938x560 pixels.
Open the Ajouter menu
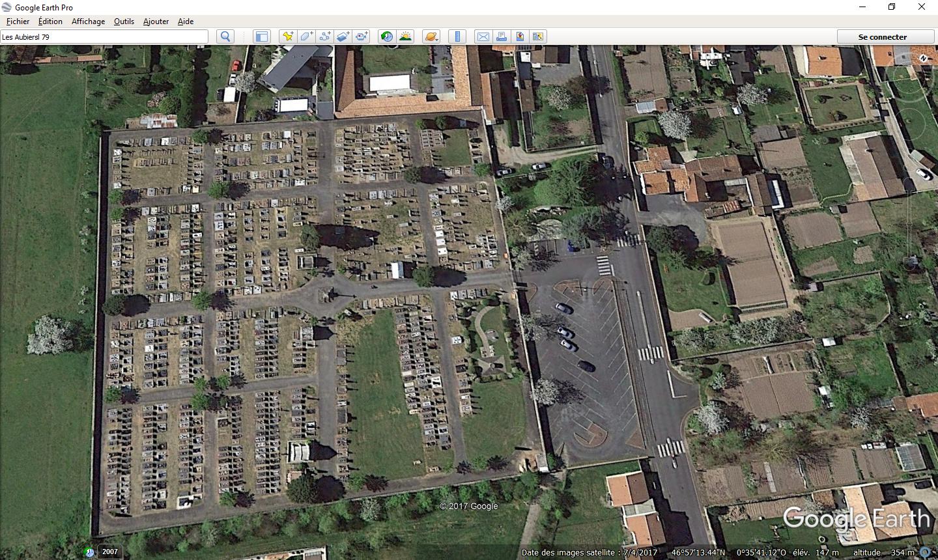156,21
